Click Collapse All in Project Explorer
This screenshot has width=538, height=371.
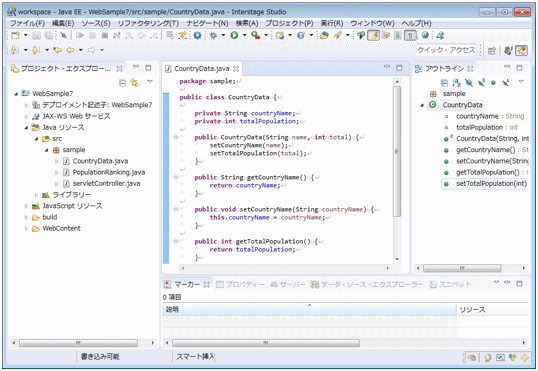pos(122,83)
